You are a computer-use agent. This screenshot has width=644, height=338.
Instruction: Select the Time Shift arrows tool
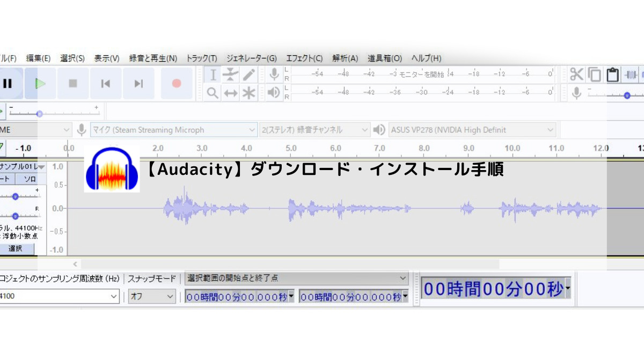tap(231, 93)
